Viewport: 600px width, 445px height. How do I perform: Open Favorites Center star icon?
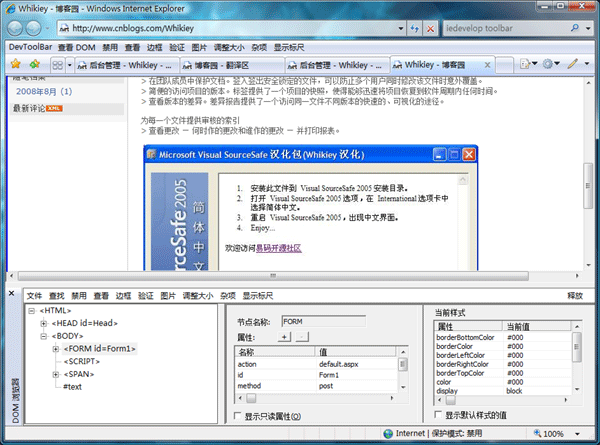pos(16,64)
